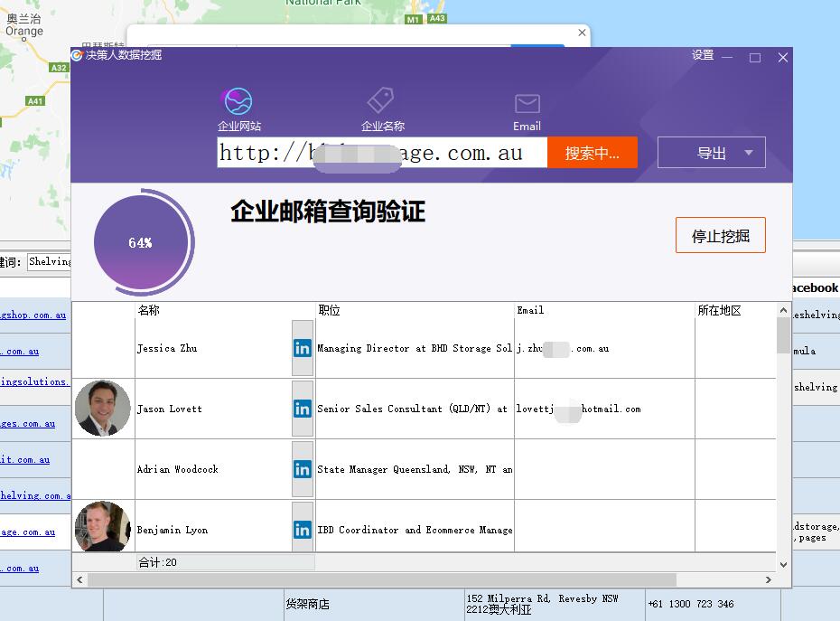Click the Senior Sales Consultant position cell
Image resolution: width=840 pixels, height=621 pixels.
click(x=415, y=409)
